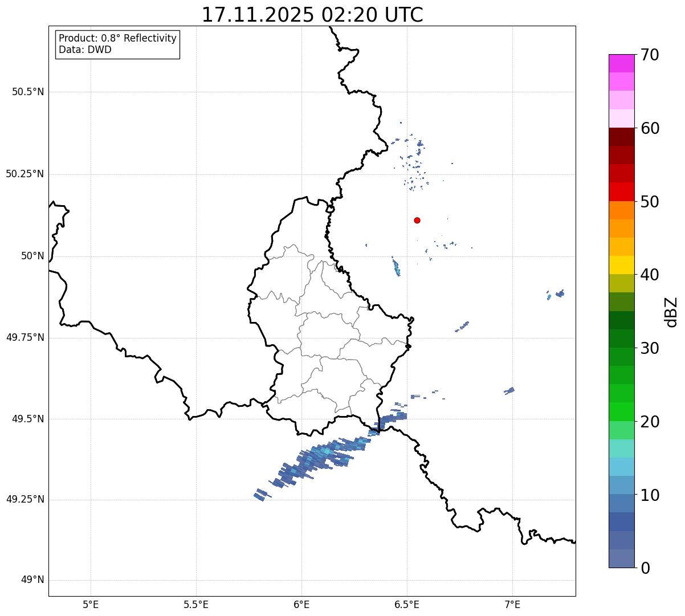Image resolution: width=685 pixels, height=616 pixels.
Task: Click the dBZ colorbar axis label
Action: click(671, 312)
